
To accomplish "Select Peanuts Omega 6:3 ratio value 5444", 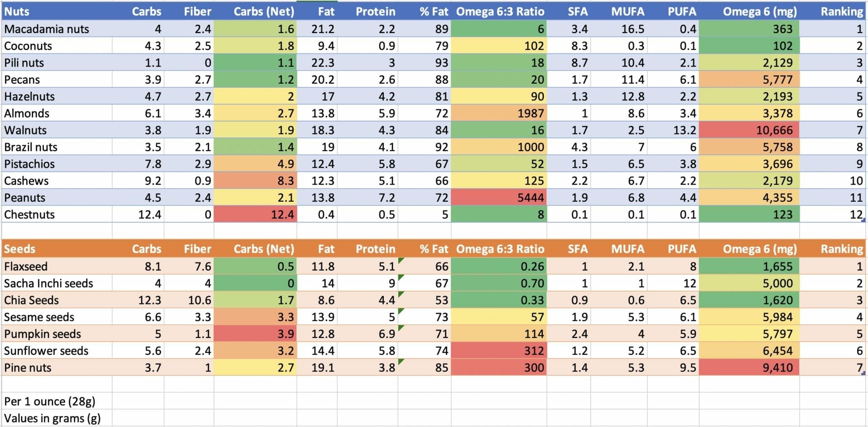I will pyautogui.click(x=499, y=198).
